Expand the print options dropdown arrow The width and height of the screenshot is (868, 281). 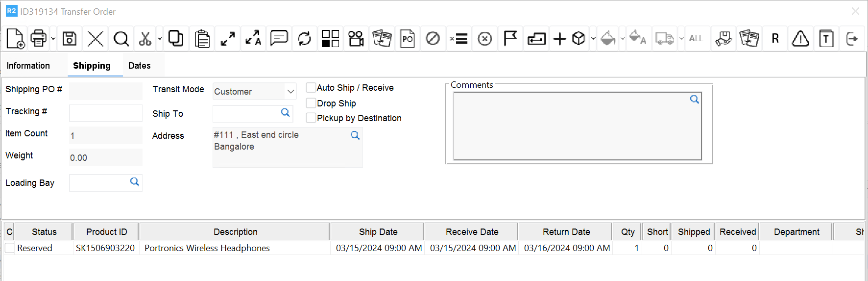[53, 38]
